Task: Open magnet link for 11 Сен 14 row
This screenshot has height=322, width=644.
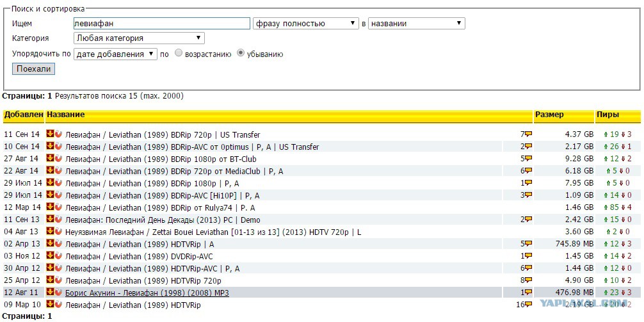Action: [x=58, y=134]
